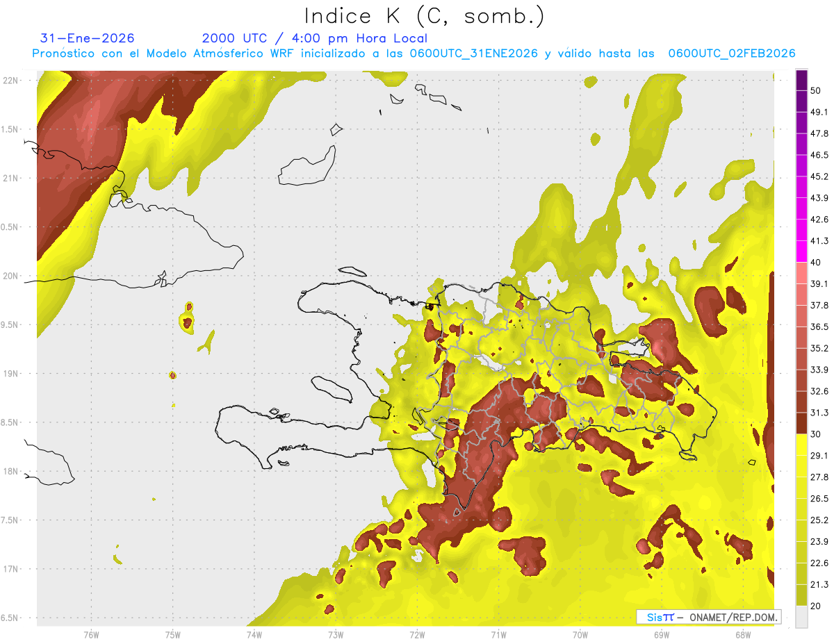
Task: Click the '45.2' colorbar label
Action: pos(819,176)
